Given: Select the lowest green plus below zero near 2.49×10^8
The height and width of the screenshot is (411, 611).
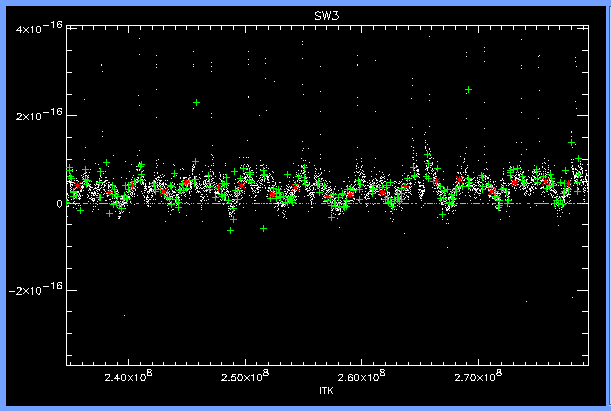Looking at the screenshot, I should (231, 230).
